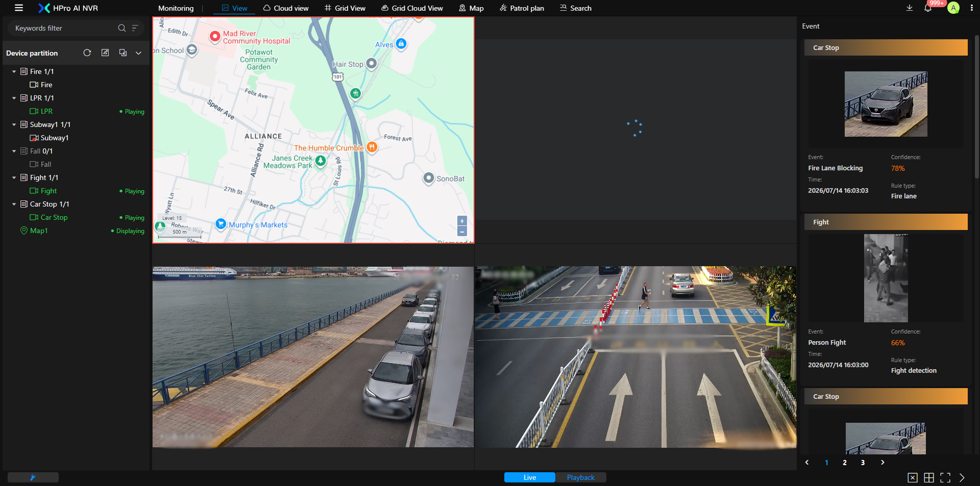Focus the Keywords filter input
980x486 pixels.
[64, 28]
